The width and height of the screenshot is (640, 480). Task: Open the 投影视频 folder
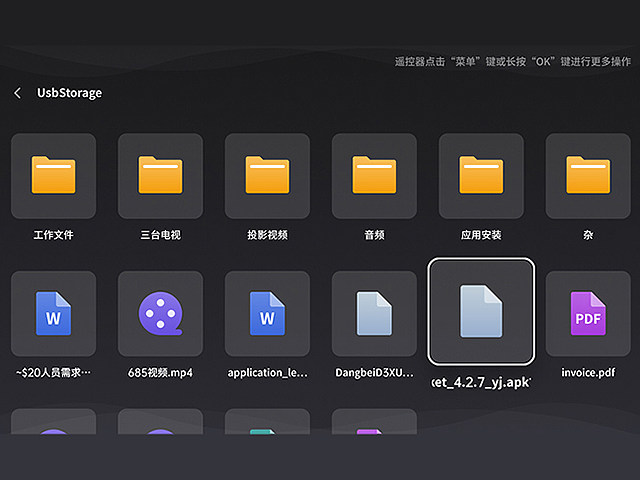click(x=267, y=176)
